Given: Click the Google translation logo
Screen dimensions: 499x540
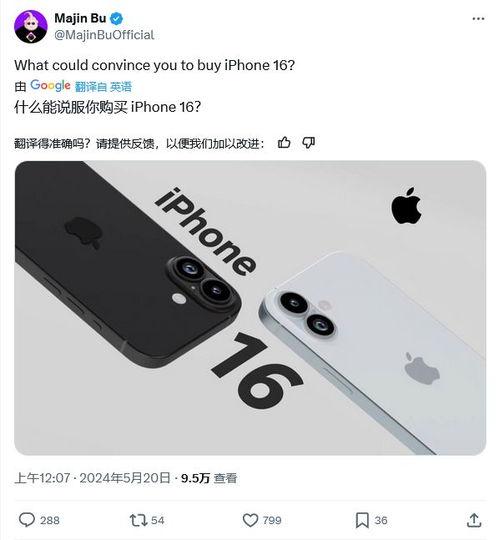Looking at the screenshot, I should (x=50, y=86).
